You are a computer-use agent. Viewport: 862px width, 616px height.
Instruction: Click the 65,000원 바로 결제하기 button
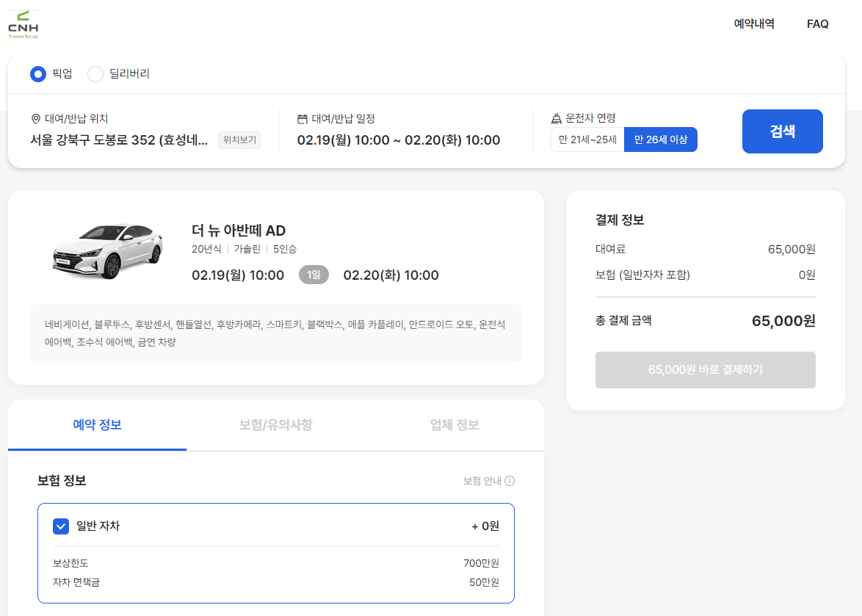706,370
